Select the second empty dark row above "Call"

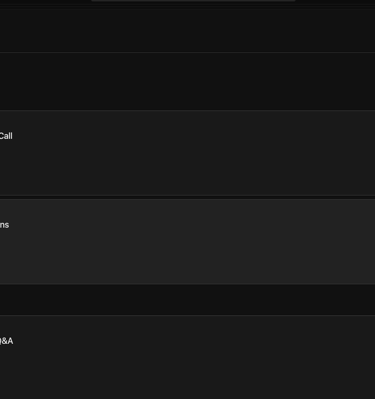tap(187, 81)
